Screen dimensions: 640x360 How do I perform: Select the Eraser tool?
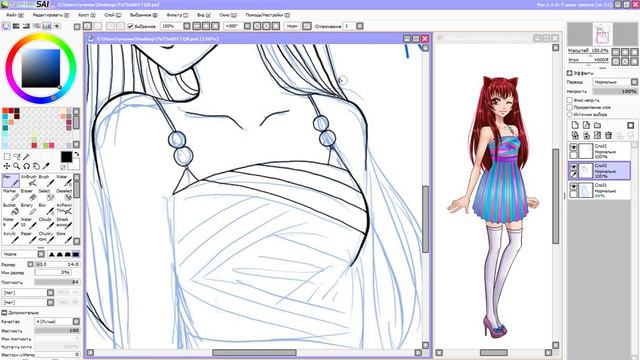[x=29, y=195]
